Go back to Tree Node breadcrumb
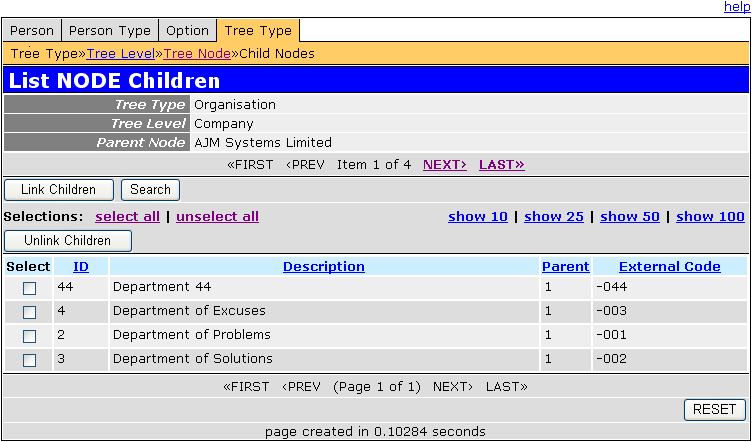752x442 pixels. tap(197, 53)
